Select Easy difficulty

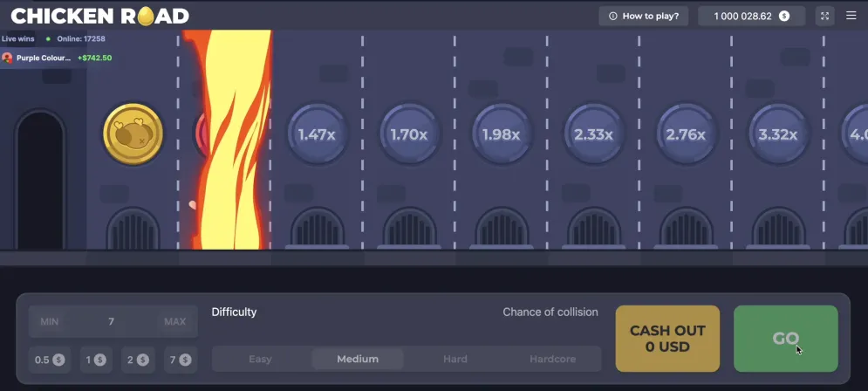click(x=260, y=359)
